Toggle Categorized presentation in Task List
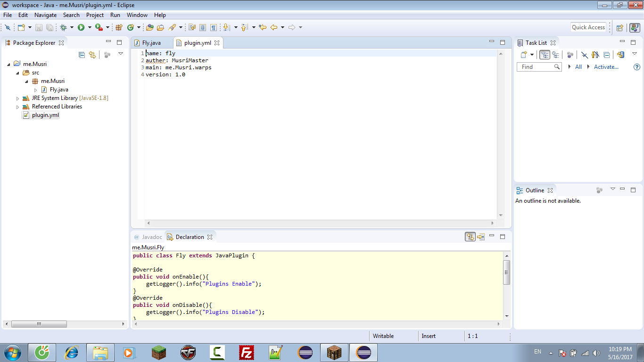The image size is (644, 362). click(x=545, y=55)
